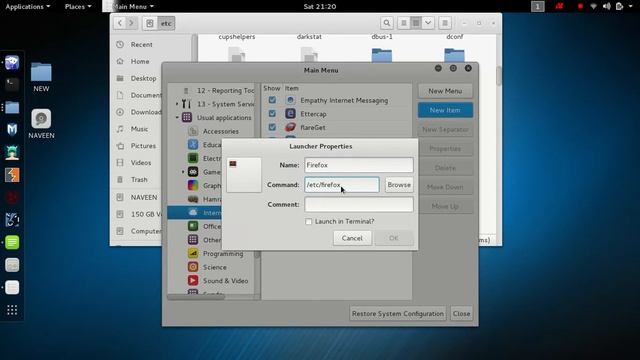
Task: Select the flareGet item icon
Action: pyautogui.click(x=290, y=127)
